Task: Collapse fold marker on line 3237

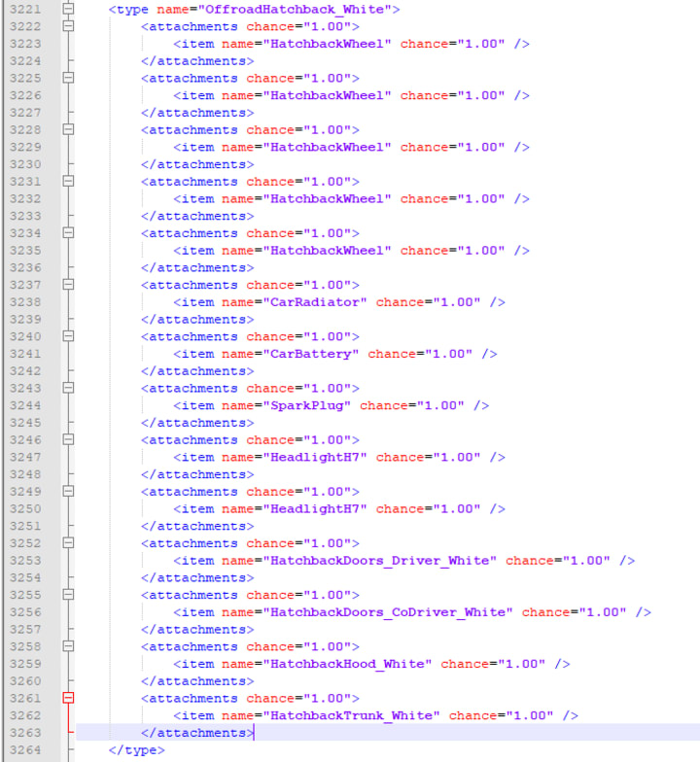Action: pos(68,284)
